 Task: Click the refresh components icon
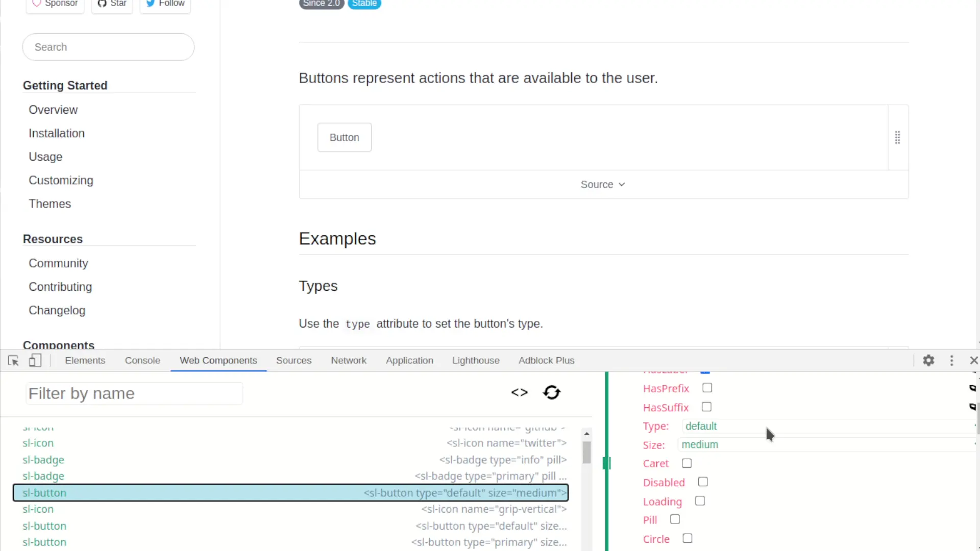tap(552, 392)
